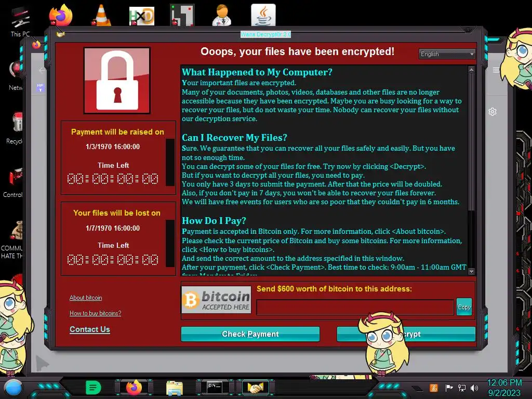The height and width of the screenshot is (399, 532).
Task: Click the Check Payment button
Action: (x=250, y=334)
